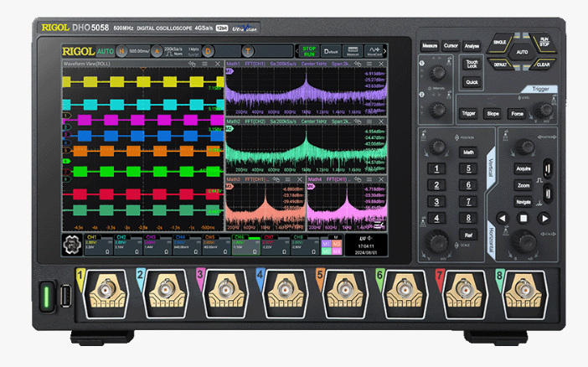Push the Ref key below channel 8
The image size is (588, 367).
(x=468, y=235)
